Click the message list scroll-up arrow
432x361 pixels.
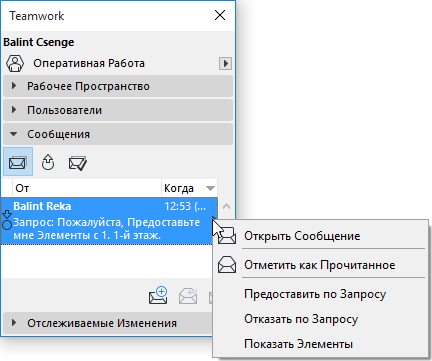coord(227,206)
